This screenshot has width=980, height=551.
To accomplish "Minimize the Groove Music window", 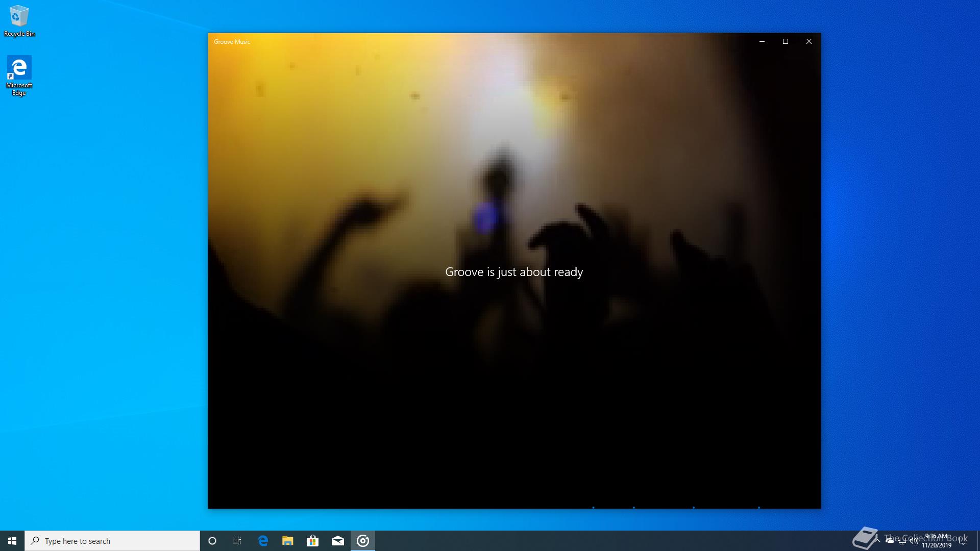I will 762,41.
